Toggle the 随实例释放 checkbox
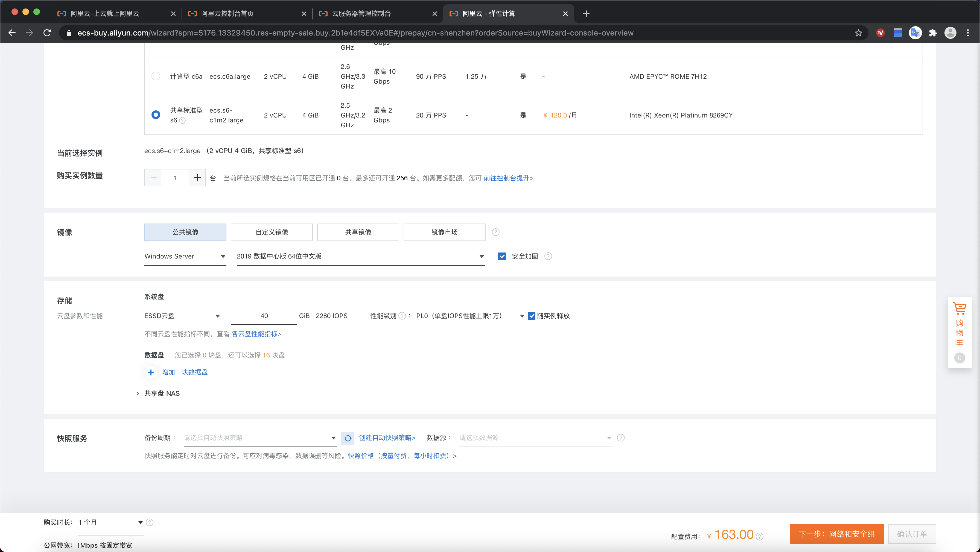Viewport: 980px width, 552px height. [532, 316]
